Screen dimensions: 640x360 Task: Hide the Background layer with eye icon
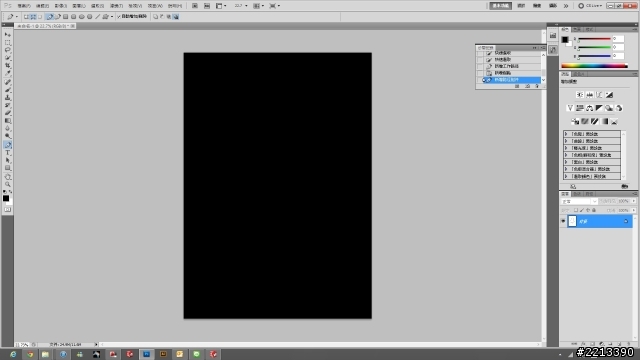coord(563,221)
